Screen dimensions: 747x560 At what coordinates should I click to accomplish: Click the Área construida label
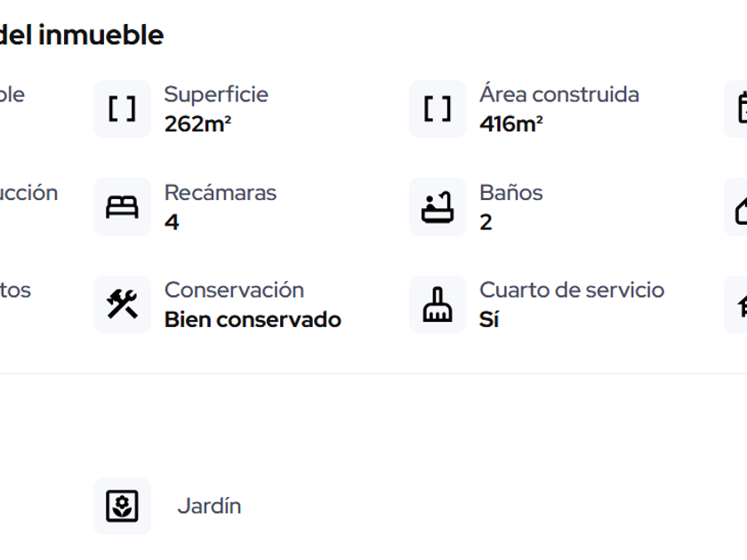[x=558, y=94]
